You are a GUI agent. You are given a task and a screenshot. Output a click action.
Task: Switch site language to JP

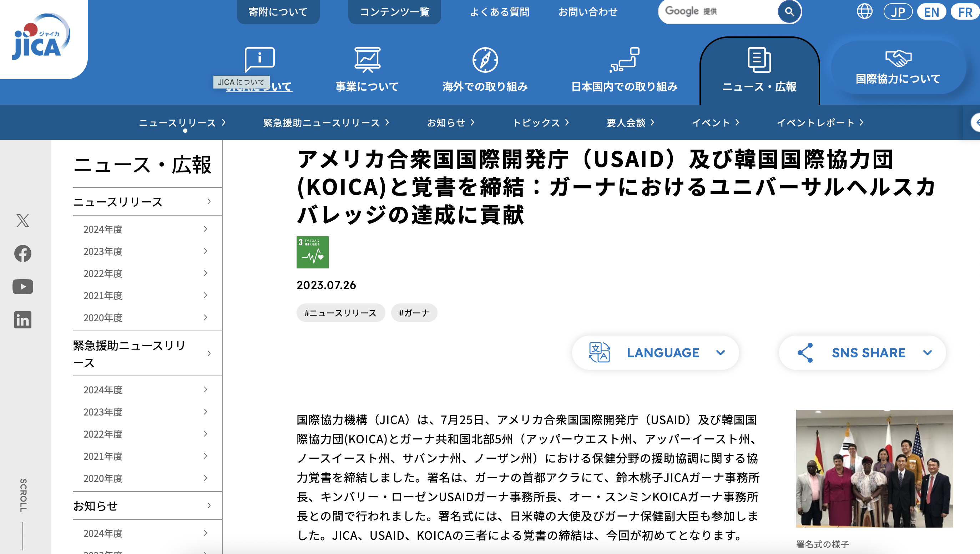[x=898, y=12]
